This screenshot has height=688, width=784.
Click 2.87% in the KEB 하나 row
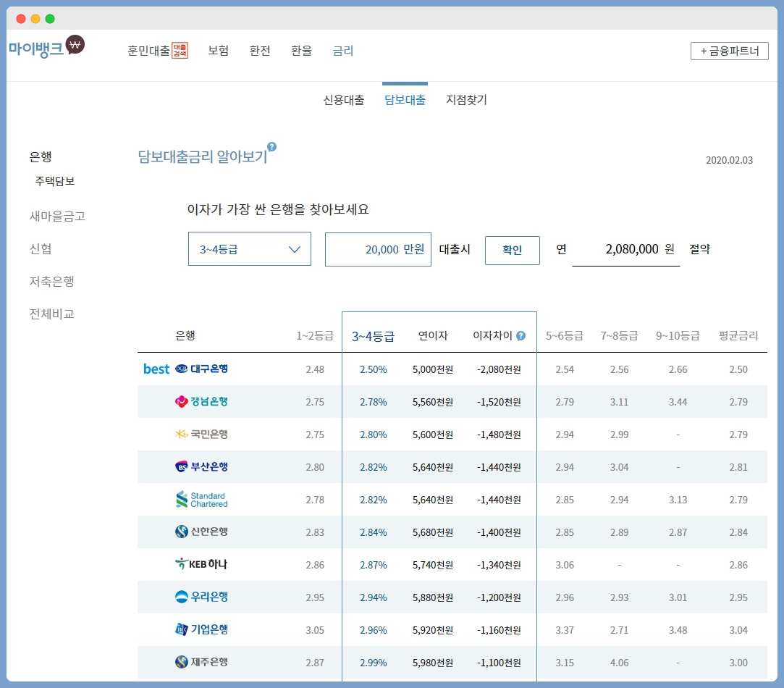pos(374,565)
